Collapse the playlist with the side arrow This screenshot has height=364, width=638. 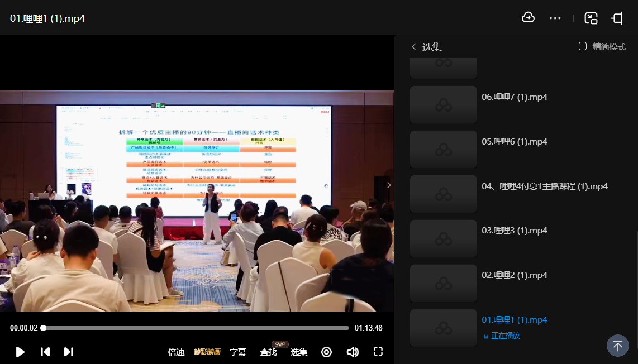[x=389, y=185]
